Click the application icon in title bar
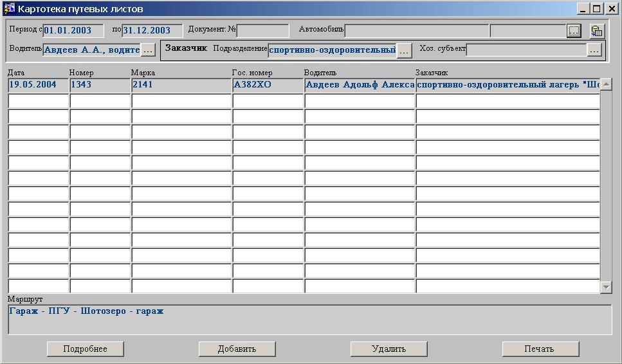 click(x=10, y=9)
